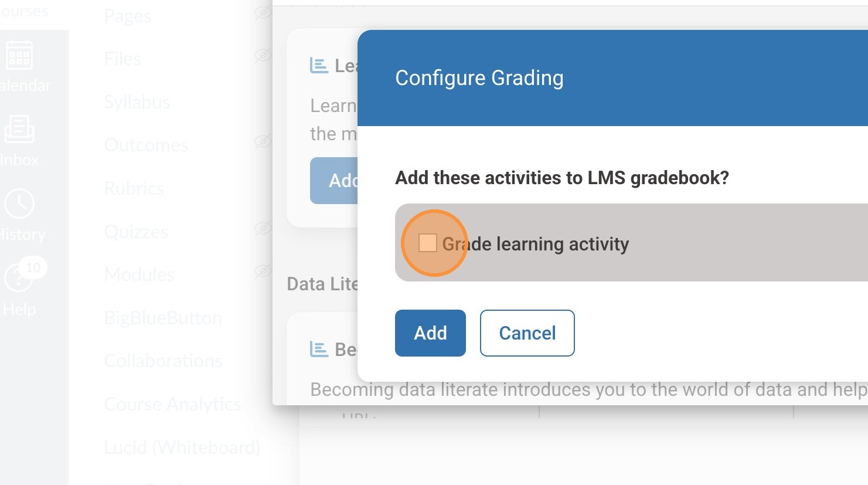Click the chart icon beside the "Lea" card title

pos(319,66)
